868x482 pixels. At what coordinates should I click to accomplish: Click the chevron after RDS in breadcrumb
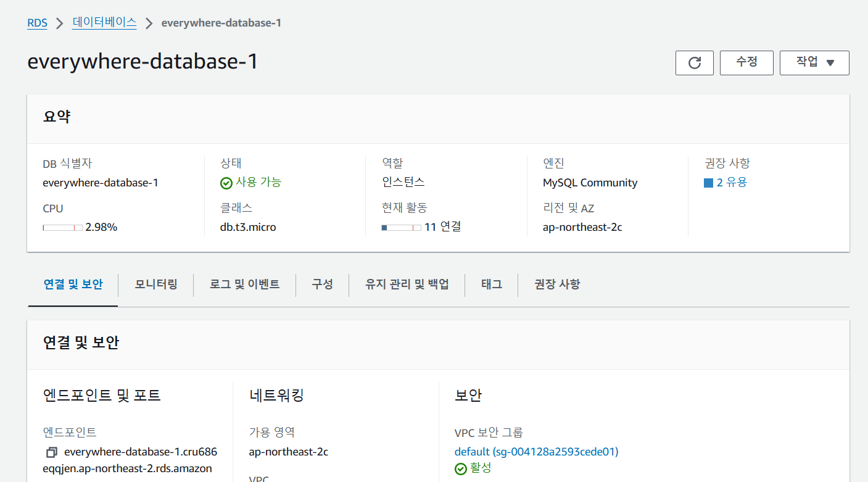60,23
